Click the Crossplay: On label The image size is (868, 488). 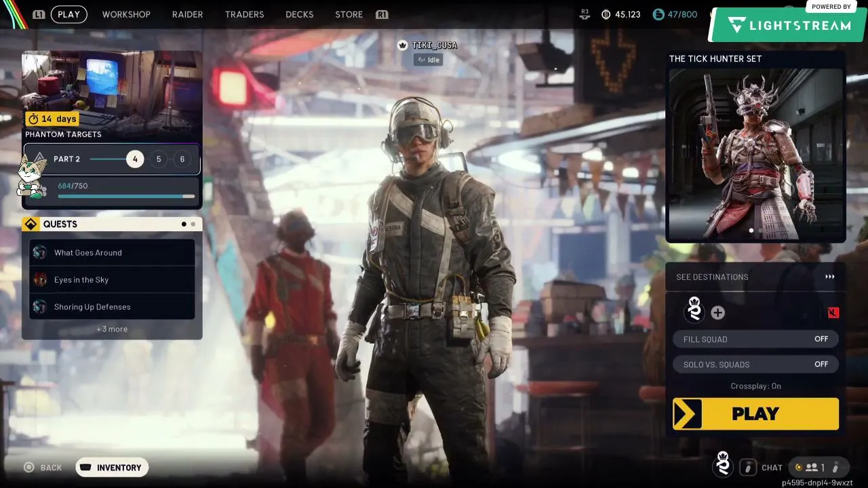[x=755, y=386]
